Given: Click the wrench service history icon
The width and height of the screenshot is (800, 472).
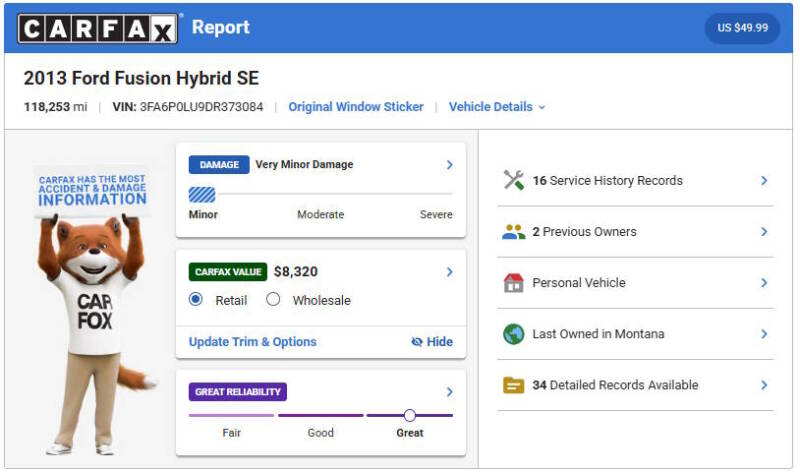Looking at the screenshot, I should (513, 180).
